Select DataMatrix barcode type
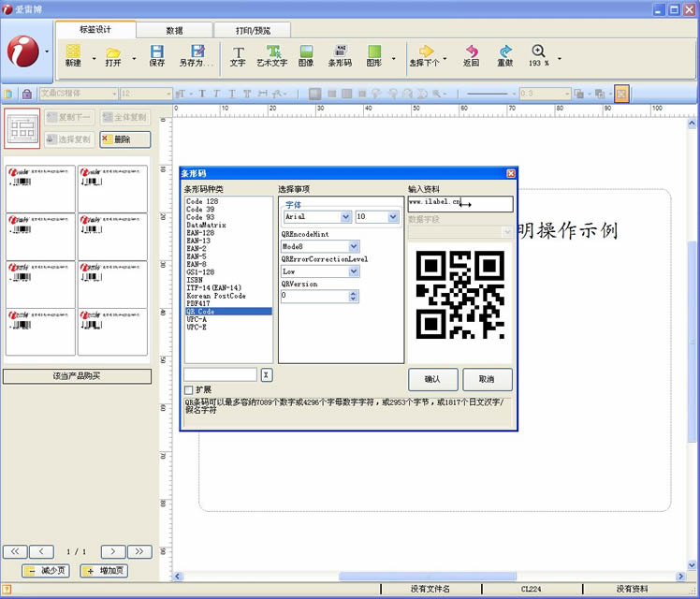 pos(206,225)
